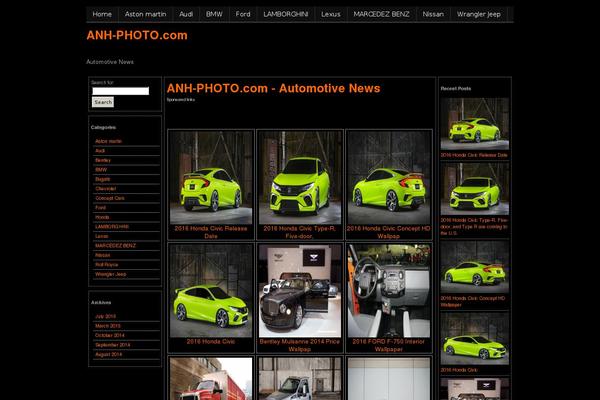Click Recent Posts link Civic Concept HD Wallpaper
The image size is (600, 400).
pos(473,302)
